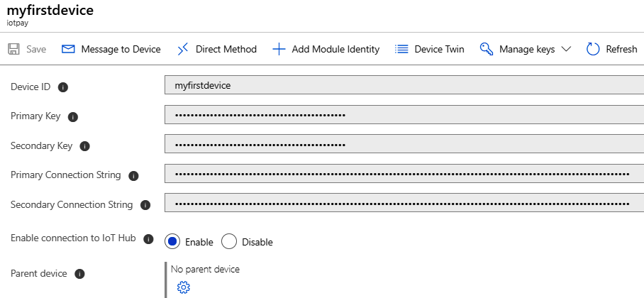644x298 pixels.
Task: Click the Manage keys key icon
Action: tap(487, 49)
